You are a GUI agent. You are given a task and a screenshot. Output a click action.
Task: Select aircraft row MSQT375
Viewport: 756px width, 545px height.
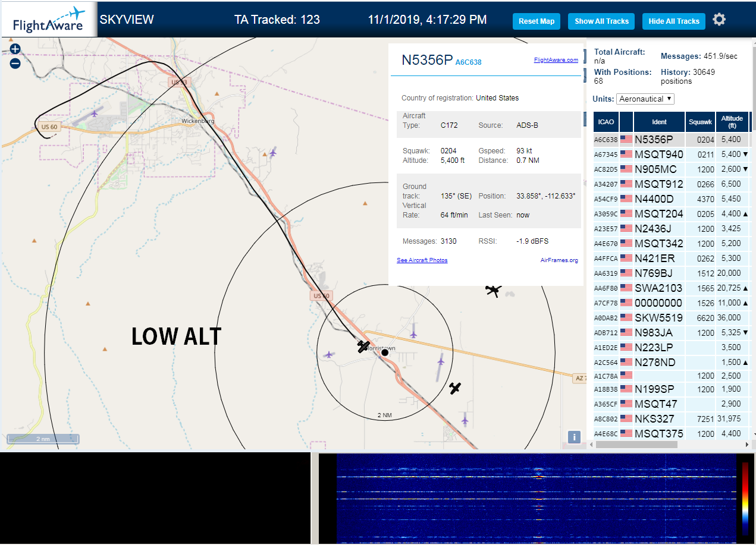[x=671, y=434]
